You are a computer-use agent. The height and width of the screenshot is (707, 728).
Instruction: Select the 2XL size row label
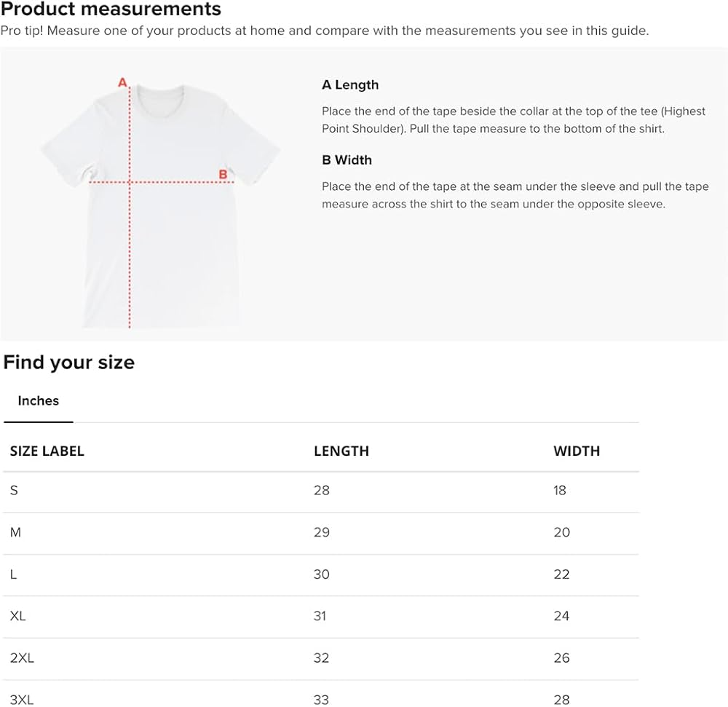point(22,657)
